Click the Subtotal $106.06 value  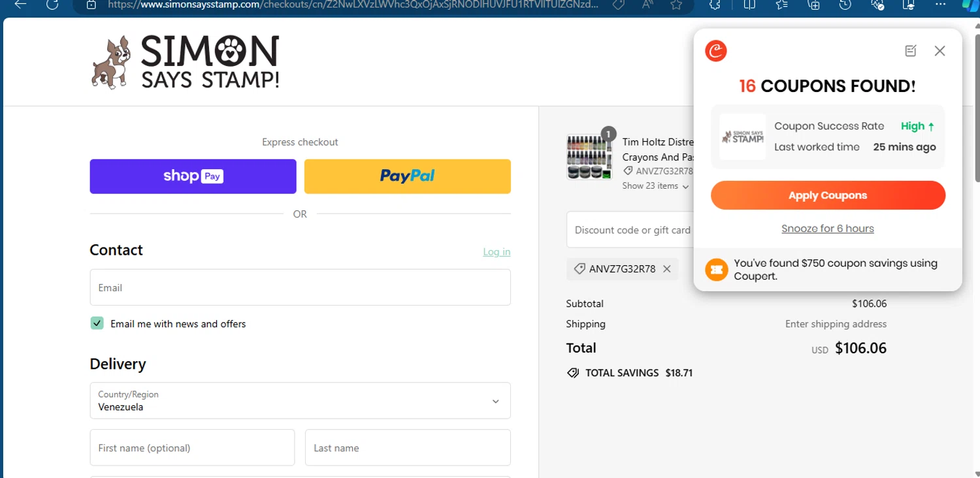pyautogui.click(x=869, y=304)
